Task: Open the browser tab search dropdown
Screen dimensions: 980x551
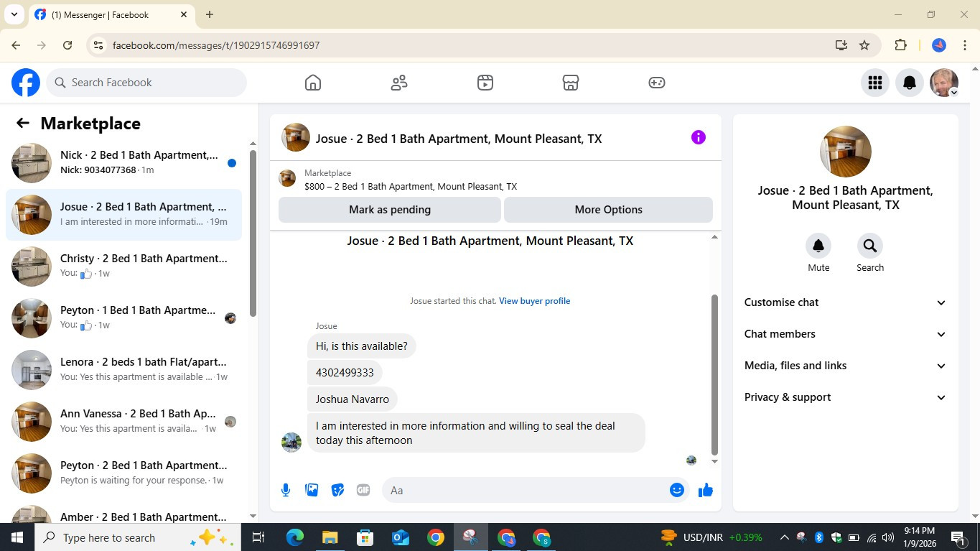Action: pyautogui.click(x=14, y=14)
